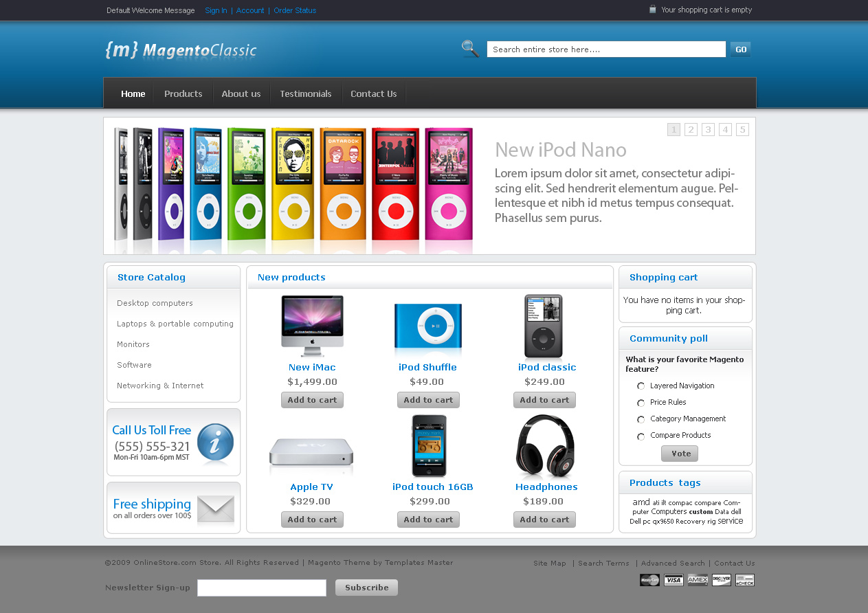Viewport: 868px width, 613px height.
Task: Open the About us menu item
Action: (241, 93)
